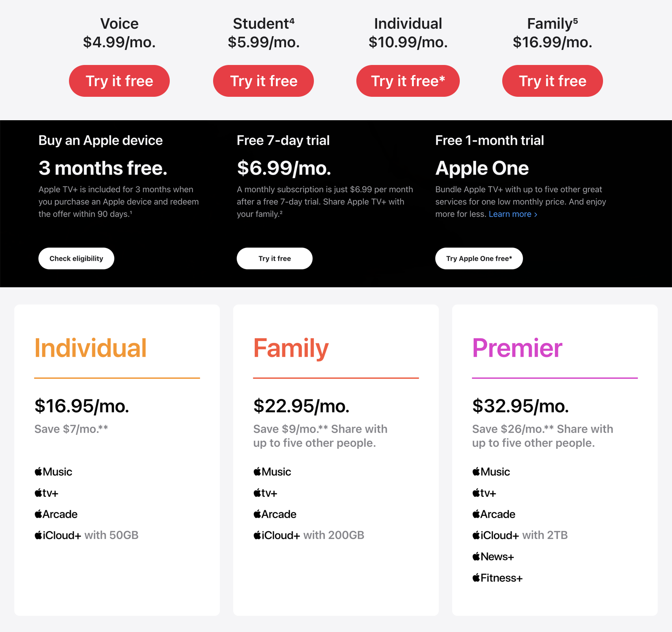The width and height of the screenshot is (672, 632).
Task: Click Try it free under Individual $10.99
Action: [408, 81]
